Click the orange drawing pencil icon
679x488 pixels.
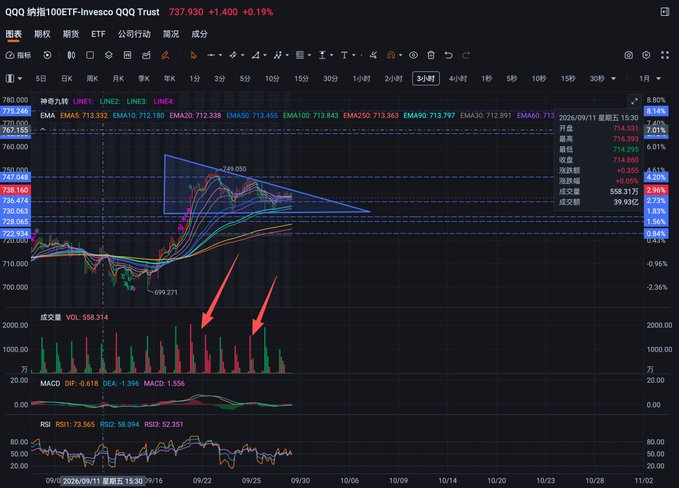165,55
